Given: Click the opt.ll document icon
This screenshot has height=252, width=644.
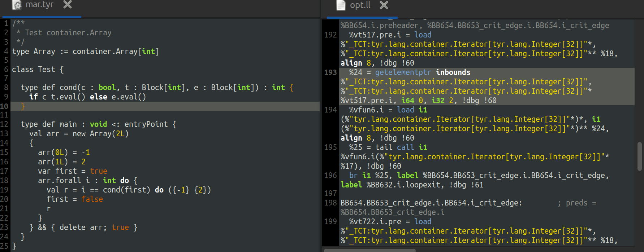Looking at the screenshot, I should pos(341,5).
